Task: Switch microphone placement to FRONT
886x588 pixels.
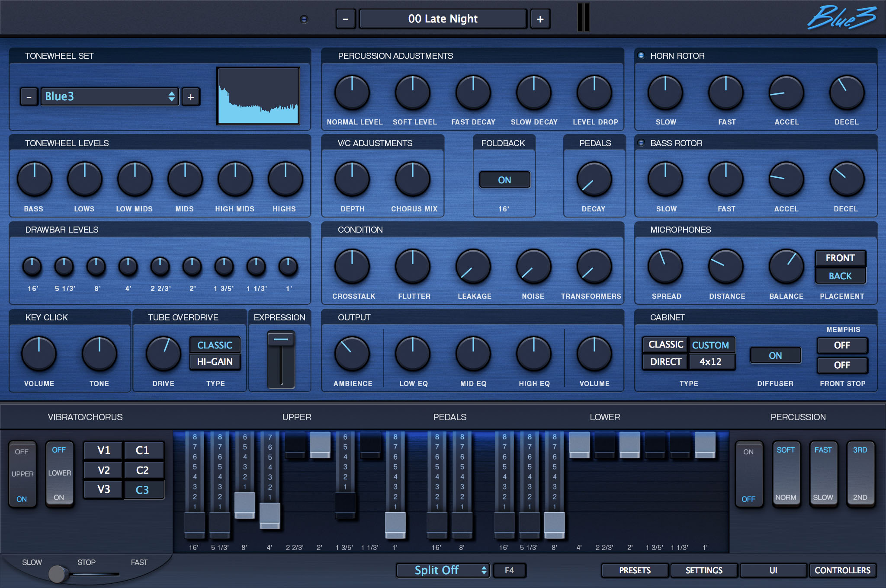Action: click(840, 258)
